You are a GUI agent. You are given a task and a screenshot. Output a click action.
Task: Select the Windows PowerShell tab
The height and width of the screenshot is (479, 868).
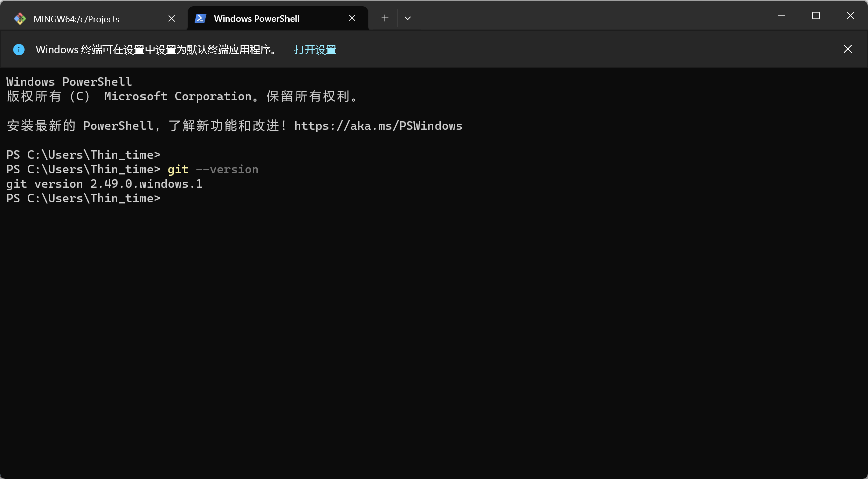278,19
